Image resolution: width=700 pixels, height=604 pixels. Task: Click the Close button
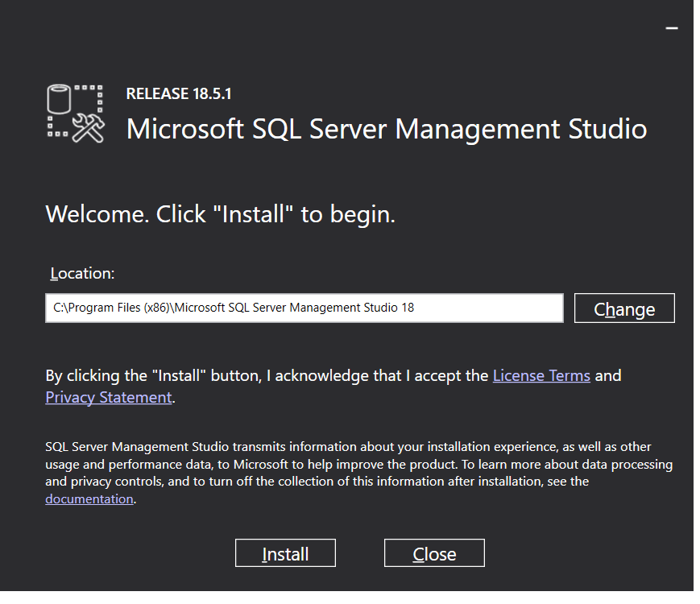(x=434, y=552)
